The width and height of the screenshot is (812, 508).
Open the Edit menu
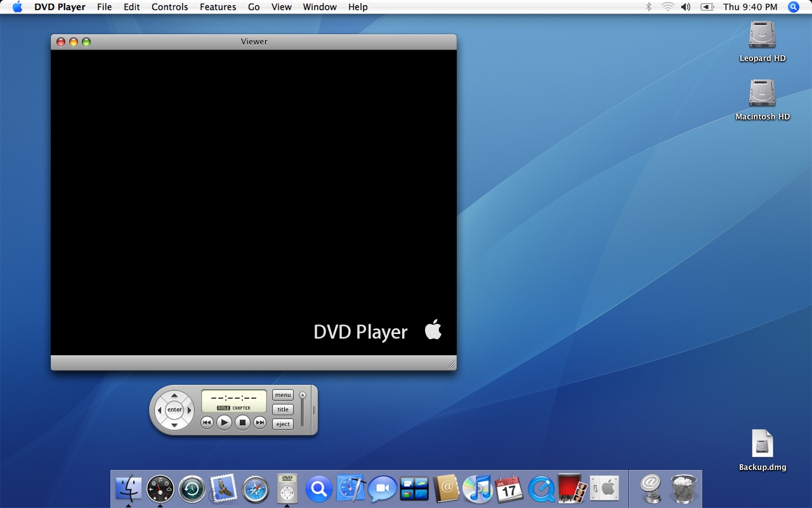pyautogui.click(x=132, y=7)
